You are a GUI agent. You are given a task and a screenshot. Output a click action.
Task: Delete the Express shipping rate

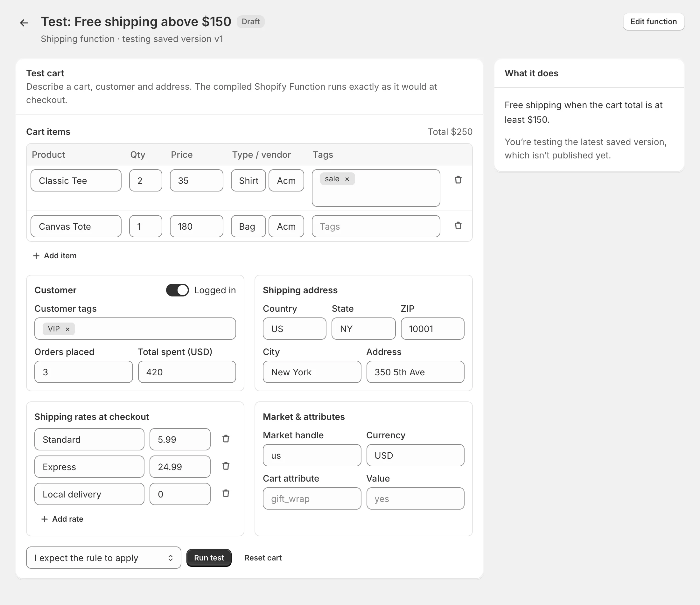pos(226,466)
